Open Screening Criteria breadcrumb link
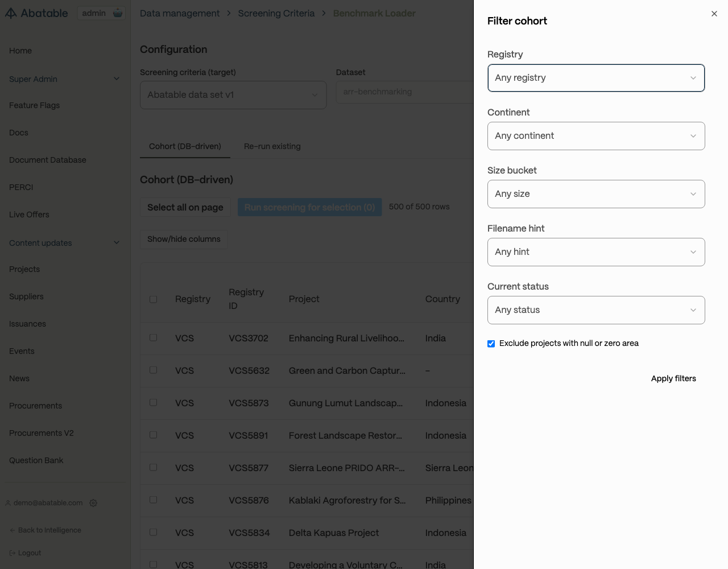Image resolution: width=728 pixels, height=569 pixels. (276, 13)
